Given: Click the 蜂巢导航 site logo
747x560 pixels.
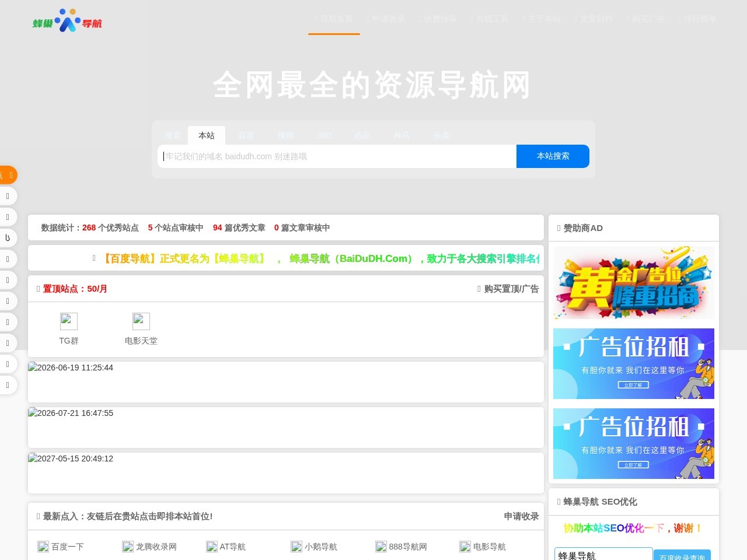Looking at the screenshot, I should 67,20.
